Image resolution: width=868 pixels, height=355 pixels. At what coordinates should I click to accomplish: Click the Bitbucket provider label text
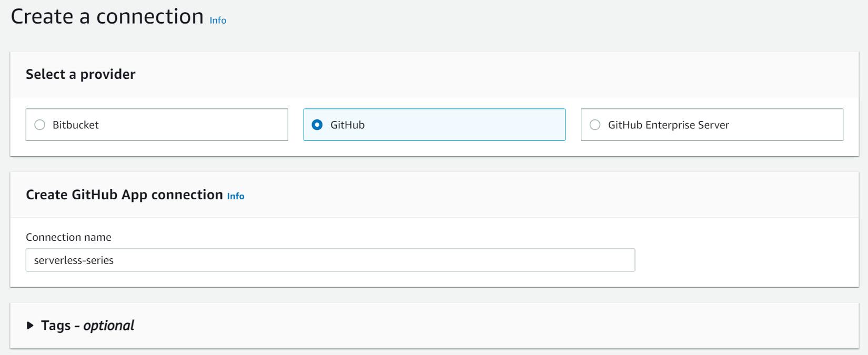75,125
